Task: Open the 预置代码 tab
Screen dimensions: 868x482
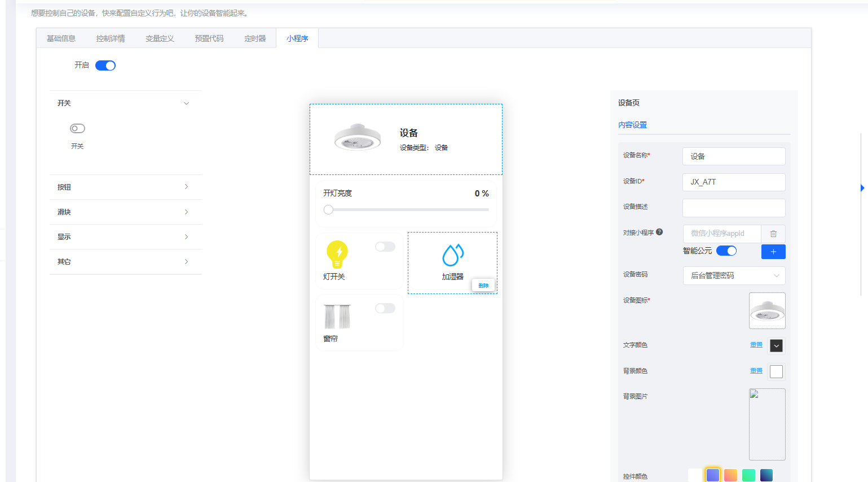Action: pyautogui.click(x=209, y=38)
